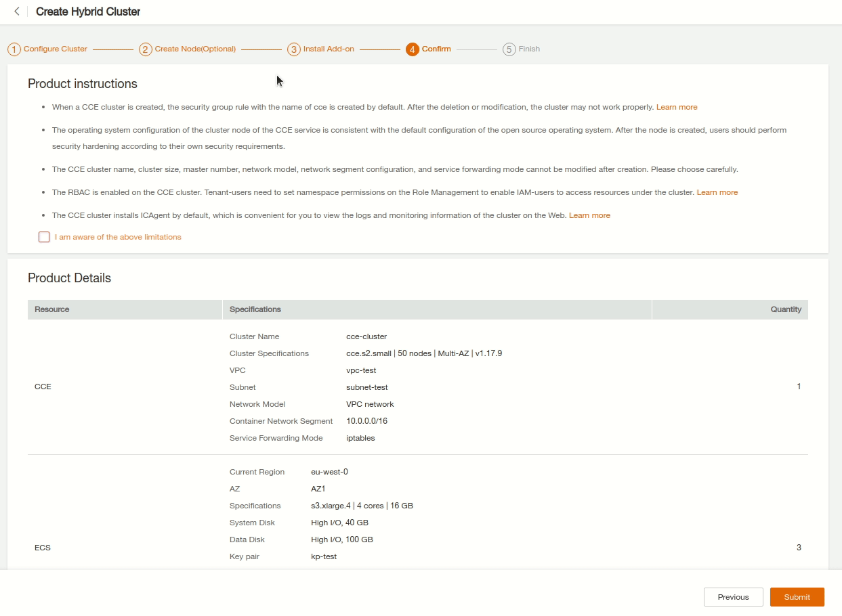This screenshot has height=616, width=842.
Task: Select step 3 Install Add-on
Action: tap(321, 49)
